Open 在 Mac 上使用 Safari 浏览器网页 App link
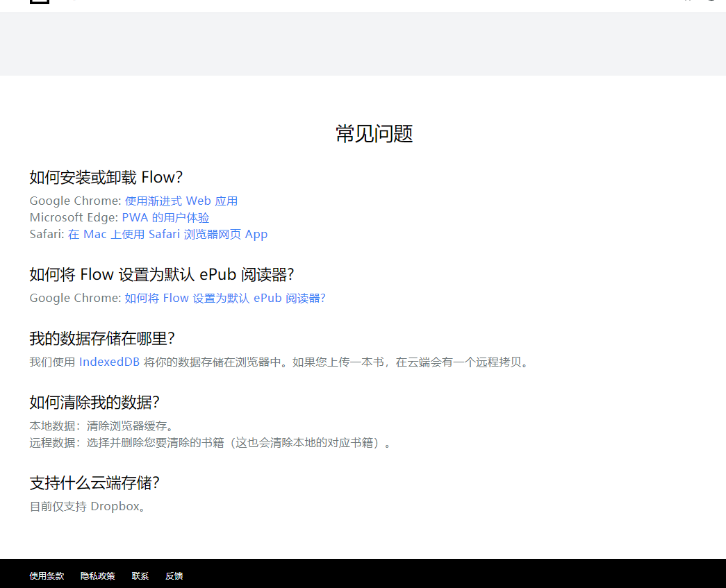The height and width of the screenshot is (588, 726). (x=167, y=234)
